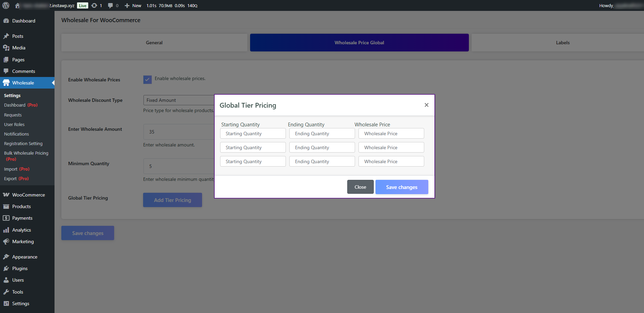Click the Users person icon
This screenshot has width=644, height=313.
(x=6, y=280)
